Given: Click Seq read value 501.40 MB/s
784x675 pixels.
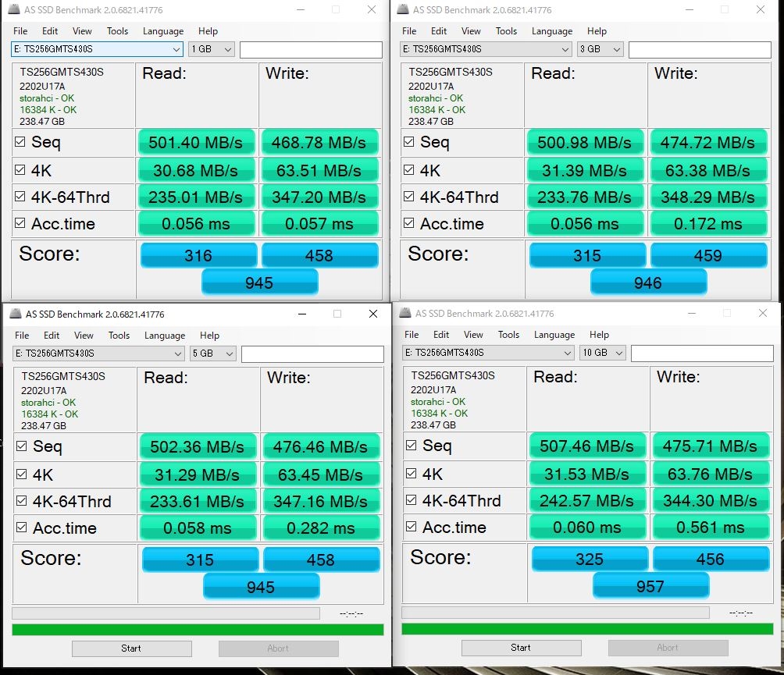Looking at the screenshot, I should point(196,142).
